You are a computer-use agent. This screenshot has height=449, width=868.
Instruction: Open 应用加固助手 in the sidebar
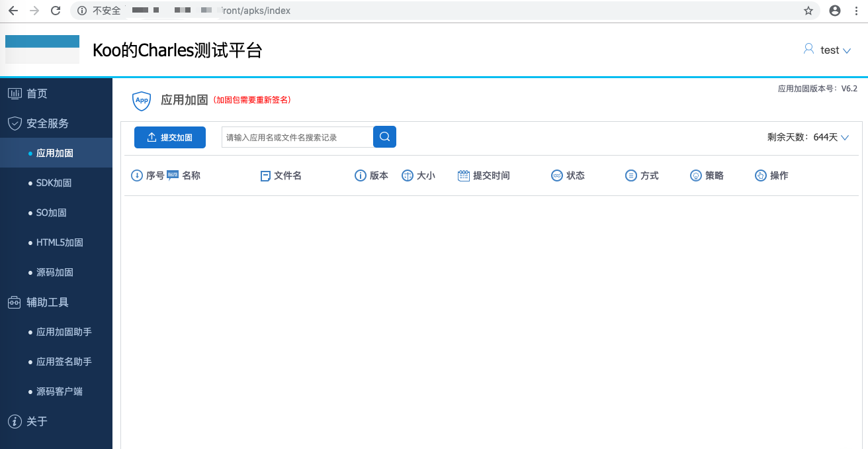(56, 332)
